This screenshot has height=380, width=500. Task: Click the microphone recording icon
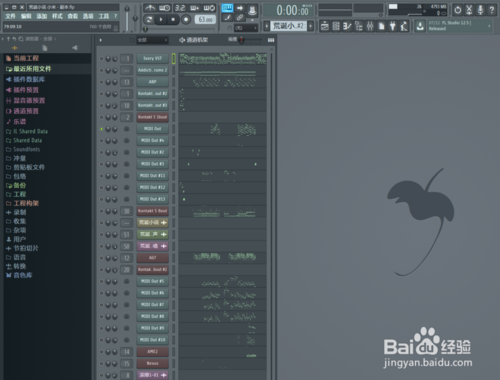pyautogui.click(x=480, y=10)
